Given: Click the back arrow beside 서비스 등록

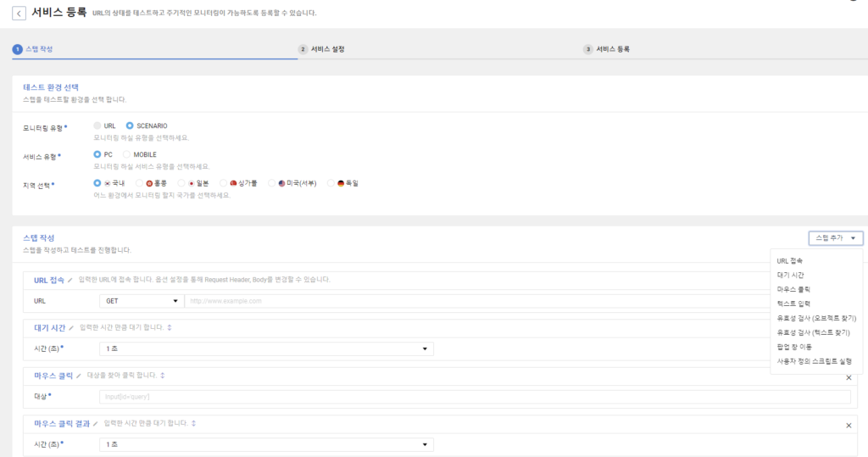Looking at the screenshot, I should tap(19, 14).
